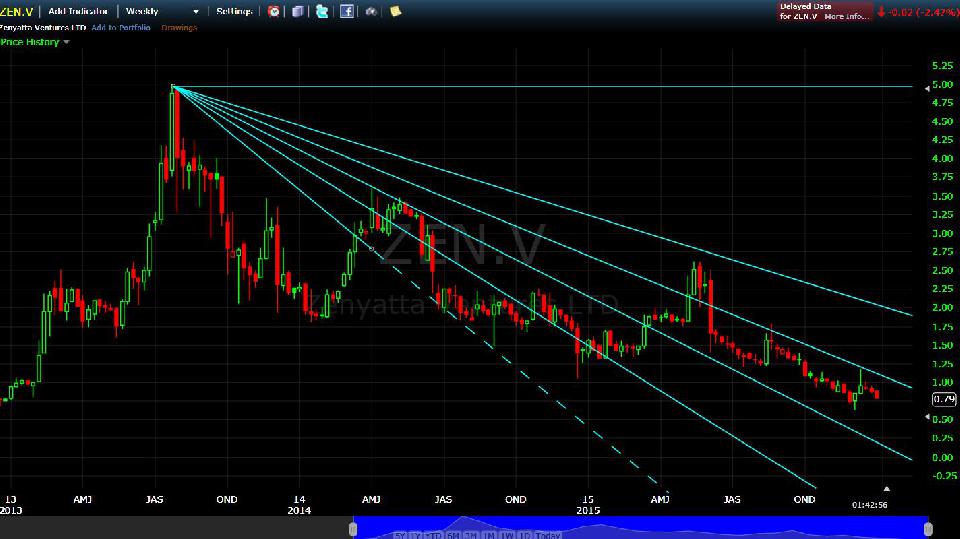Click the small triangle marker above bottom-right time
Image resolution: width=960 pixels, height=539 pixels.
coord(885,488)
